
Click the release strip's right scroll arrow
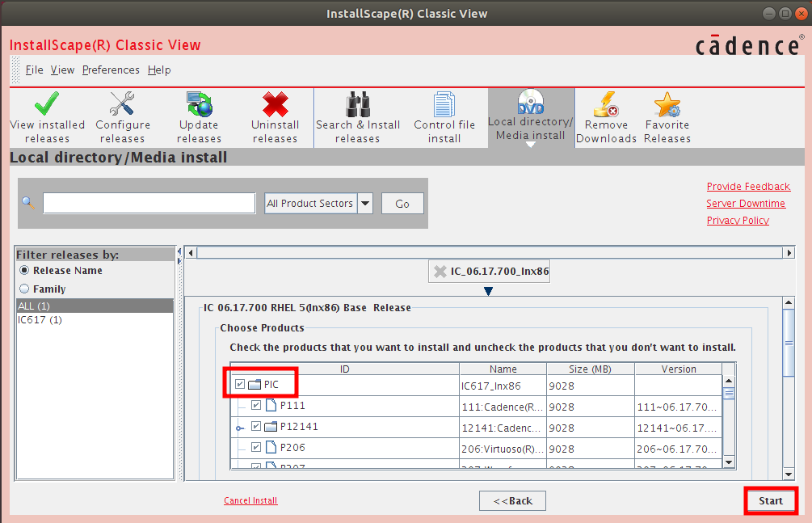point(789,253)
